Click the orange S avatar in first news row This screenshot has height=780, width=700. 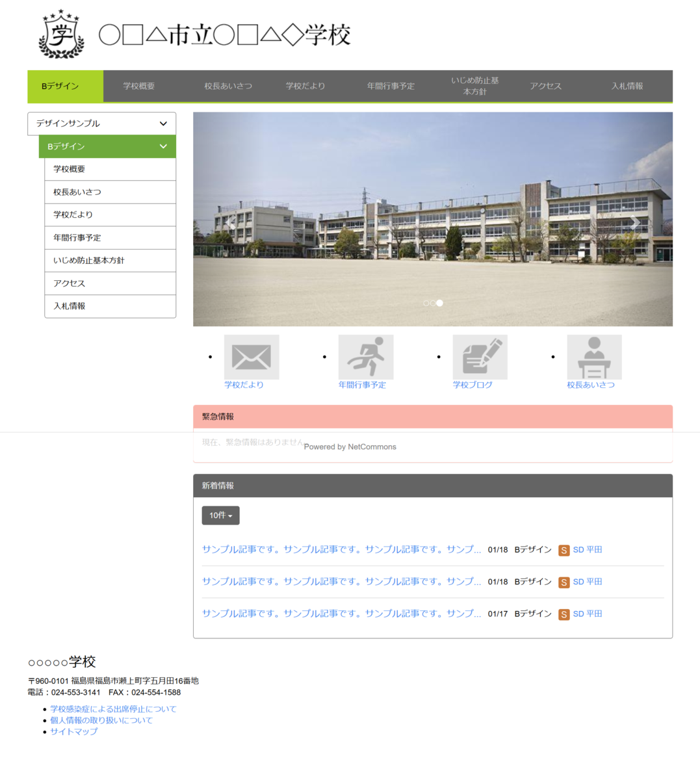pyautogui.click(x=564, y=550)
